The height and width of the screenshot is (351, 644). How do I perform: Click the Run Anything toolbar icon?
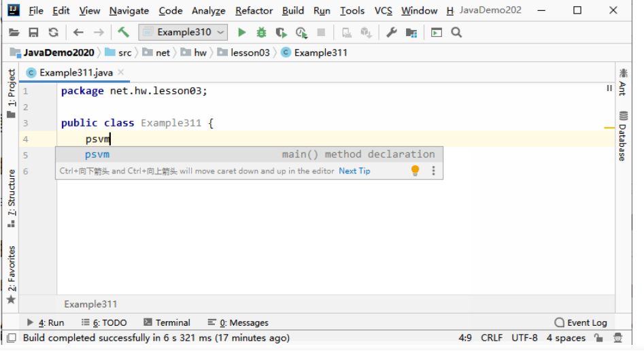tap(436, 32)
